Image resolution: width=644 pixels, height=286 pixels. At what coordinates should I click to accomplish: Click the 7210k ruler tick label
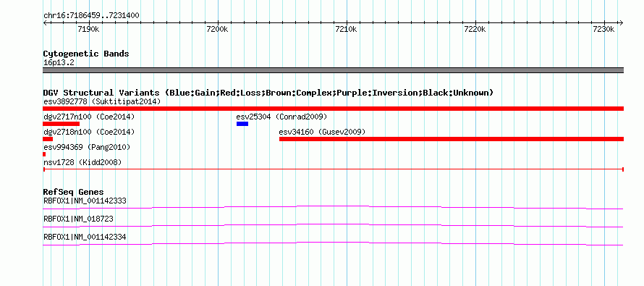346,29
